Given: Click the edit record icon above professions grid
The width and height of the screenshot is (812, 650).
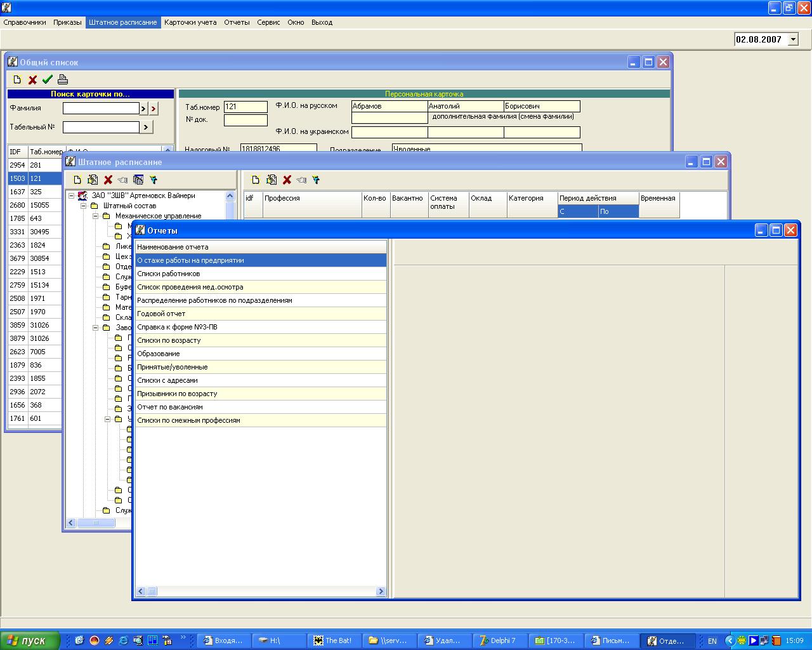Looking at the screenshot, I should coord(271,180).
